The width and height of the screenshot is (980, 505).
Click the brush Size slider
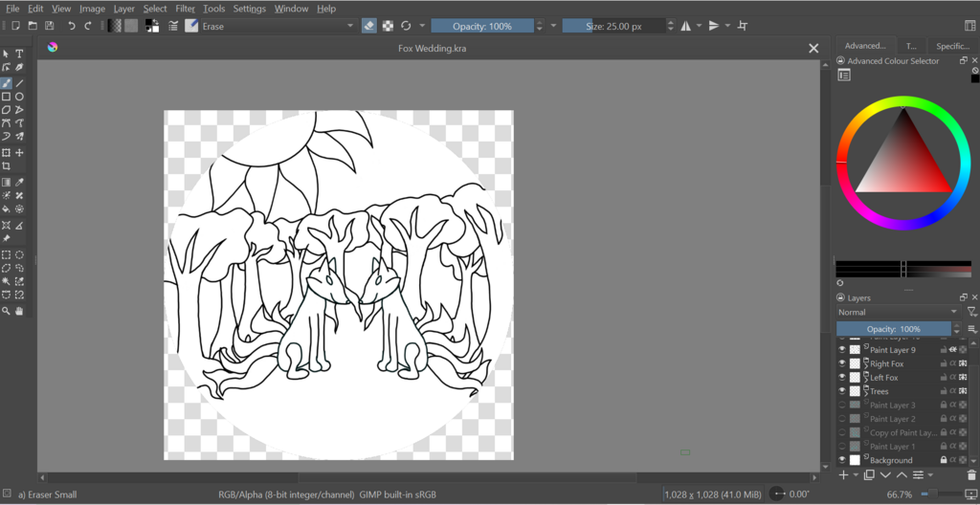614,26
